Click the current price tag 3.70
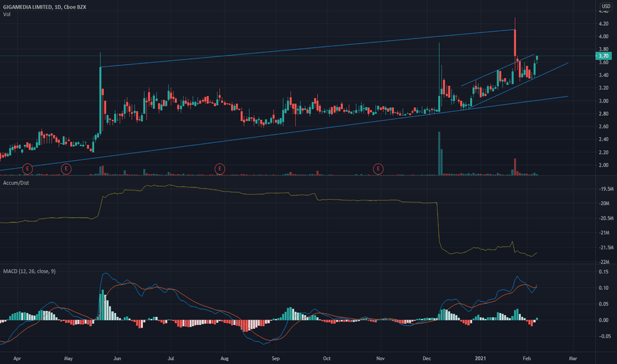 (604, 56)
